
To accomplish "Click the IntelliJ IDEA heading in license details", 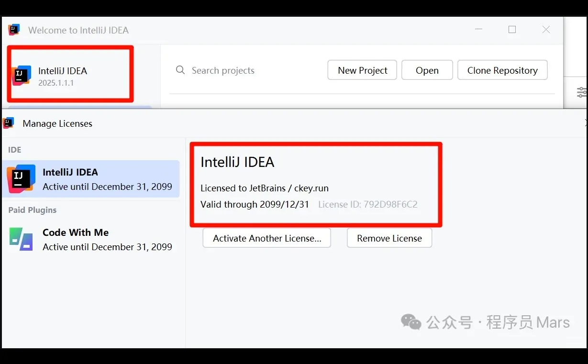I will click(237, 162).
